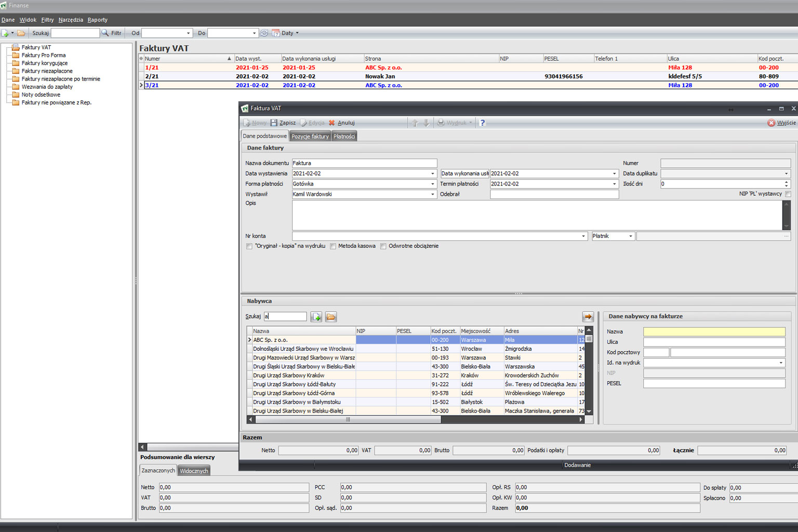This screenshot has width=798, height=532.
Task: Click the Wyjście exit icon
Action: tap(772, 123)
